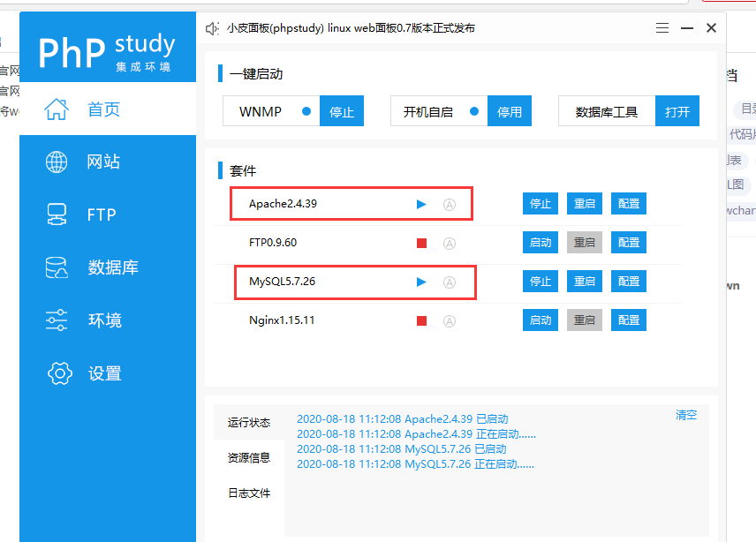Screen dimensions: 756x542
Task: Select the Nginx1.15.11 suite name
Action: 282,320
